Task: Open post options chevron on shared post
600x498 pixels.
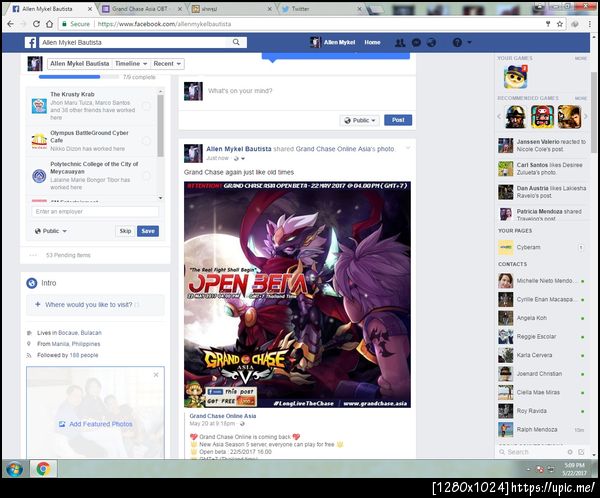Action: pyautogui.click(x=408, y=148)
